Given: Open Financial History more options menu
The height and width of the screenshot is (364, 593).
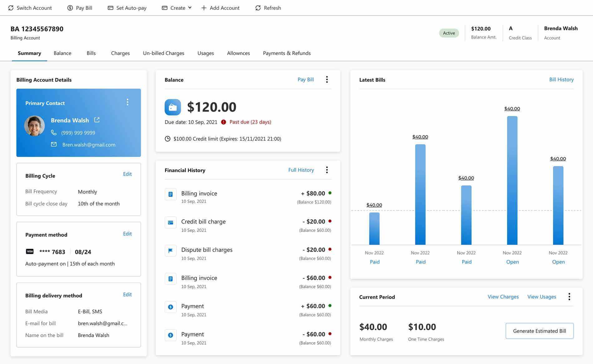Looking at the screenshot, I should click(x=327, y=170).
